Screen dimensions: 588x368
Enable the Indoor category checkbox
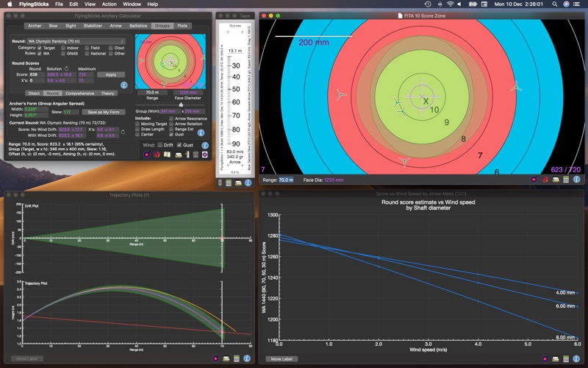coord(65,48)
